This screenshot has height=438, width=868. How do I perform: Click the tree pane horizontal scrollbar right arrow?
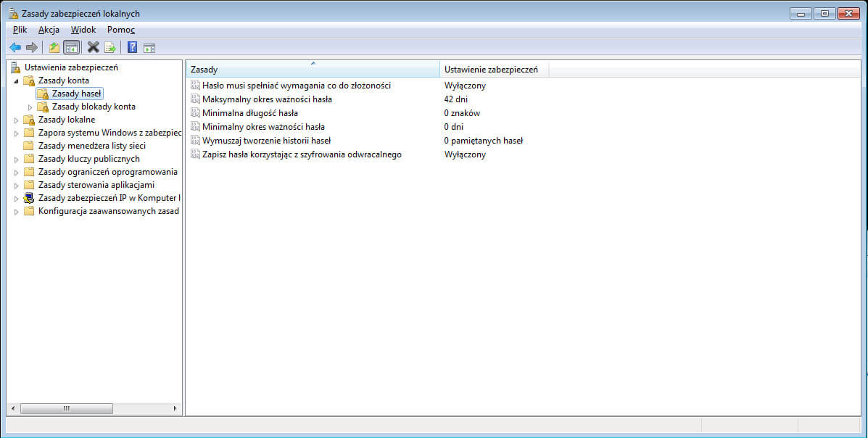tap(175, 409)
